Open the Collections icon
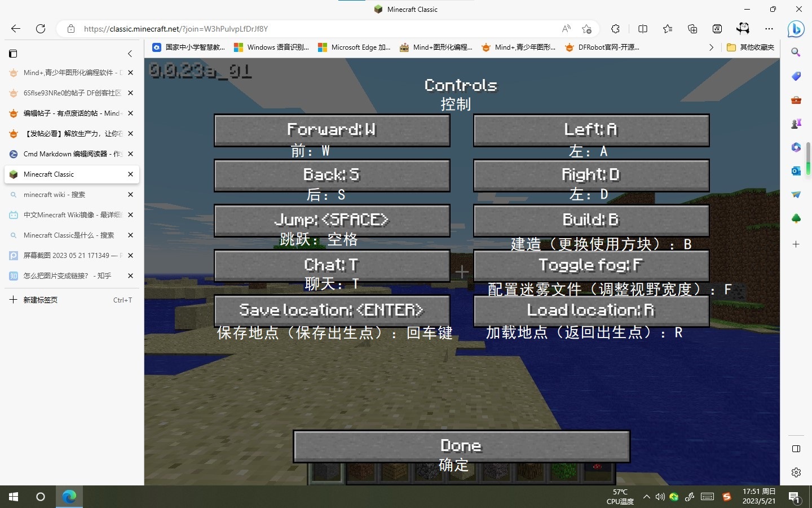The height and width of the screenshot is (508, 812). click(x=692, y=29)
